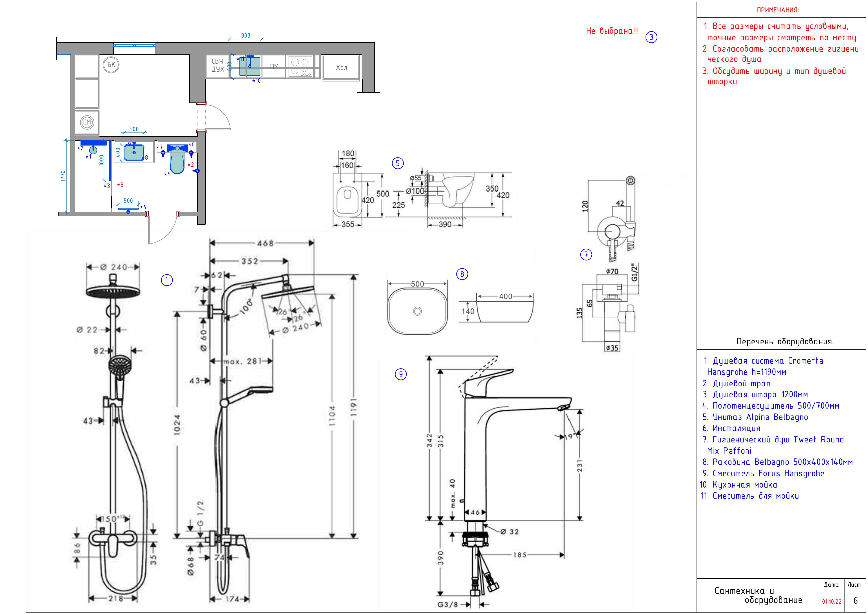
Task: Click the Хол refrigerator block on the plan
Action: [341, 67]
